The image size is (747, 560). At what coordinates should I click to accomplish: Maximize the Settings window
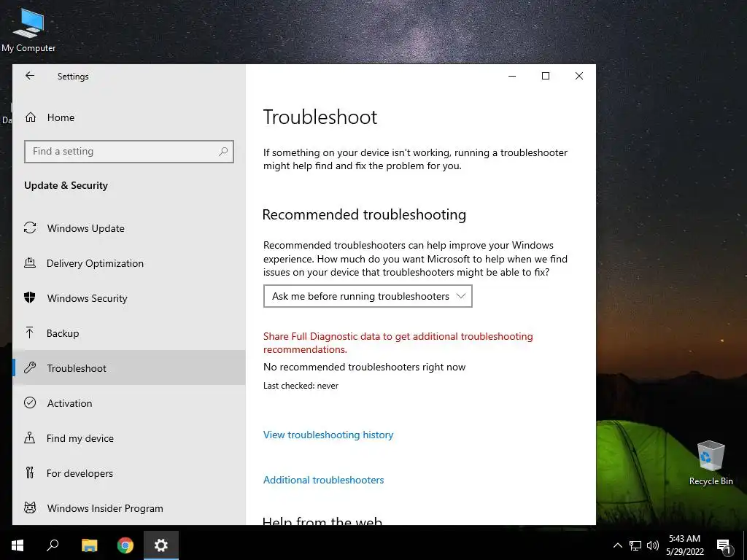[546, 76]
